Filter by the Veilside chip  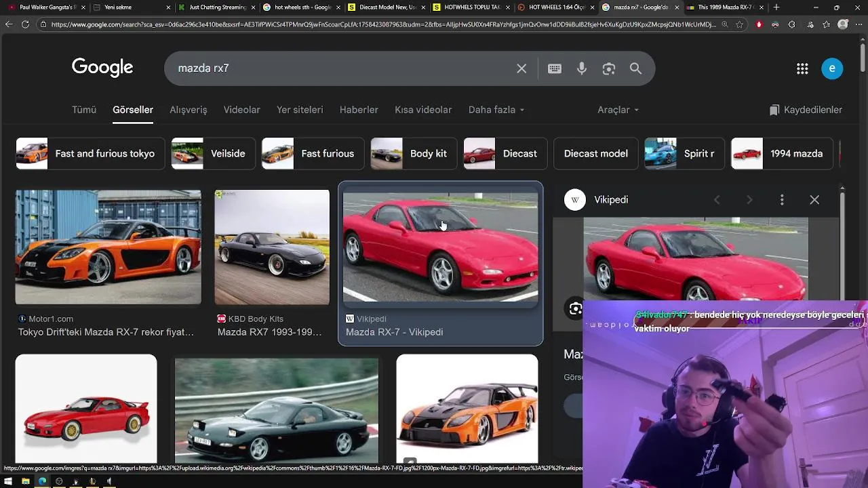point(213,154)
